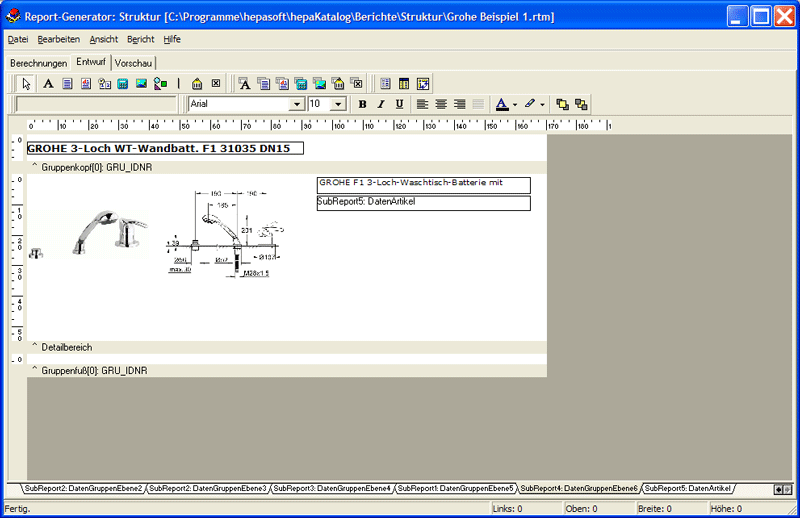The height and width of the screenshot is (518, 800).
Task: Open SubReport2: DatenGruppenEbene2 tab
Action: point(84,488)
